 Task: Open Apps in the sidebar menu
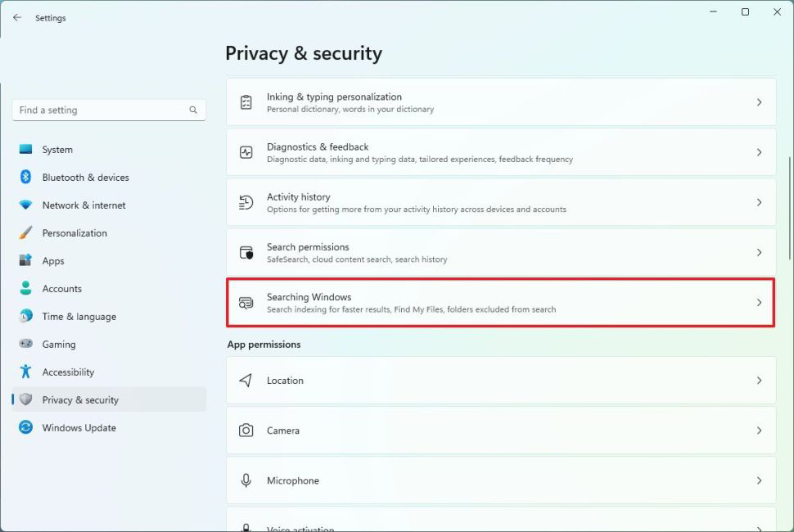53,261
